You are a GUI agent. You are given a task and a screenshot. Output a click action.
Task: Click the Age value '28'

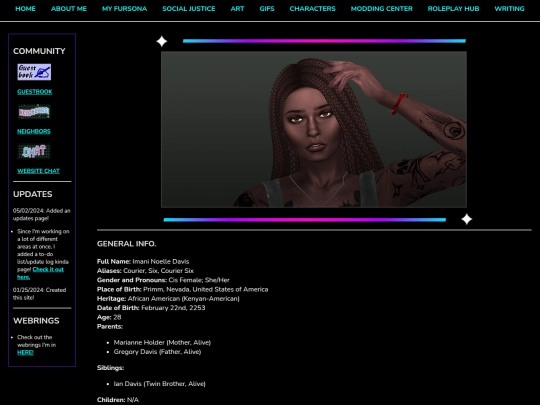(x=117, y=317)
